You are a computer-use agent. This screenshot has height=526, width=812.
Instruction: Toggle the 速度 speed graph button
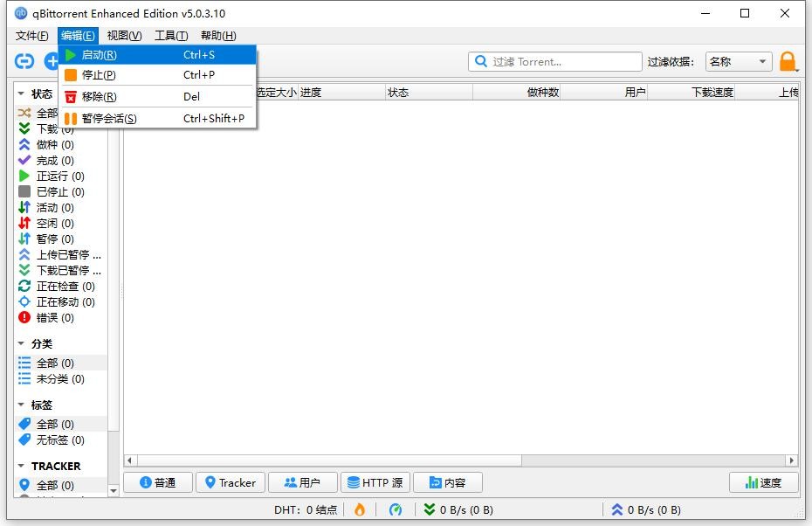click(x=763, y=482)
